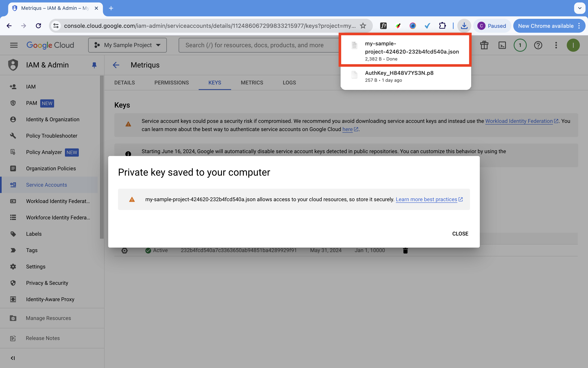This screenshot has width=588, height=368.
Task: Switch to the DETAILS tab
Action: click(125, 83)
